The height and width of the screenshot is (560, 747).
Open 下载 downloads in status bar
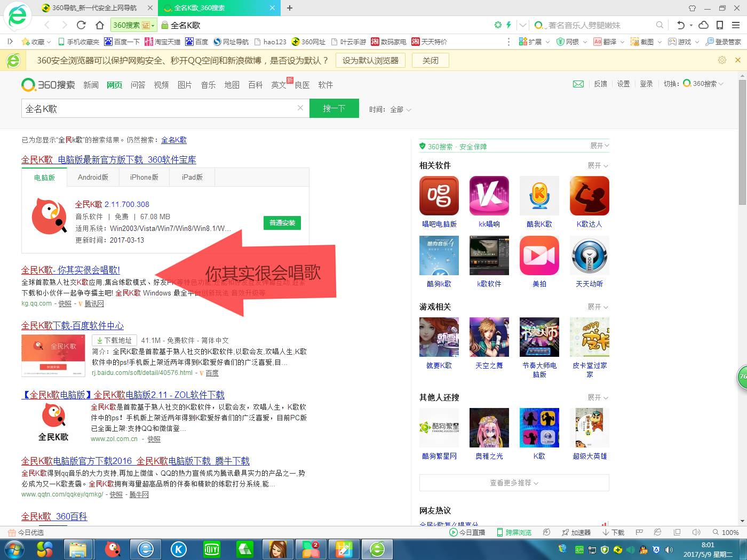point(614,532)
